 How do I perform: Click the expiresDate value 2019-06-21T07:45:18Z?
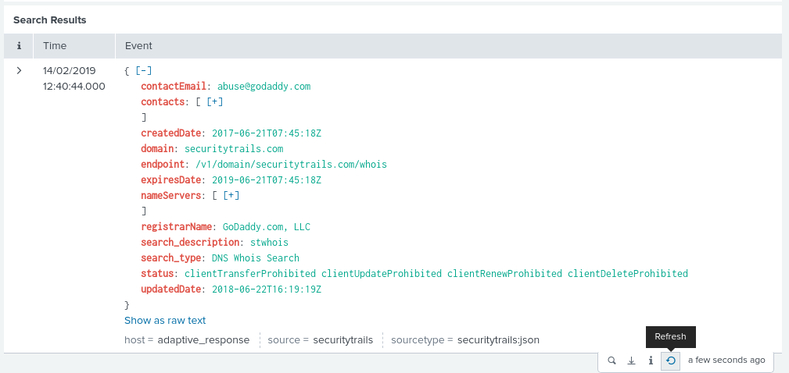[267, 180]
